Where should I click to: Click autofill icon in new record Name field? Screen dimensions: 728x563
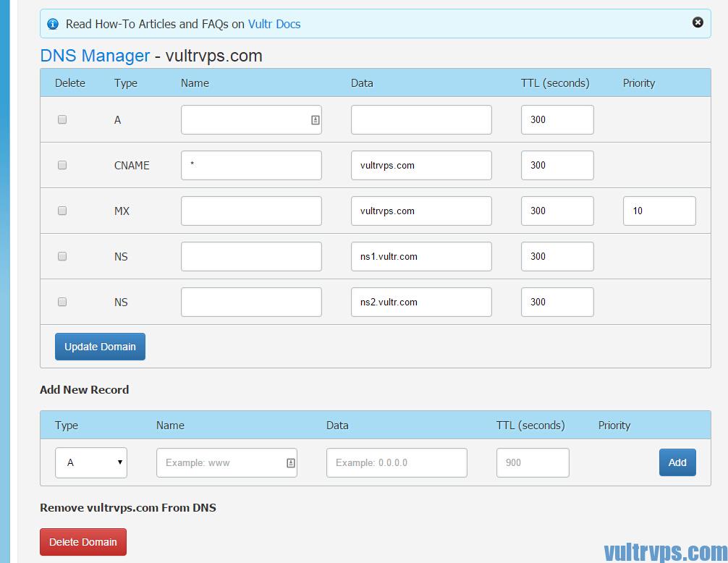(291, 462)
